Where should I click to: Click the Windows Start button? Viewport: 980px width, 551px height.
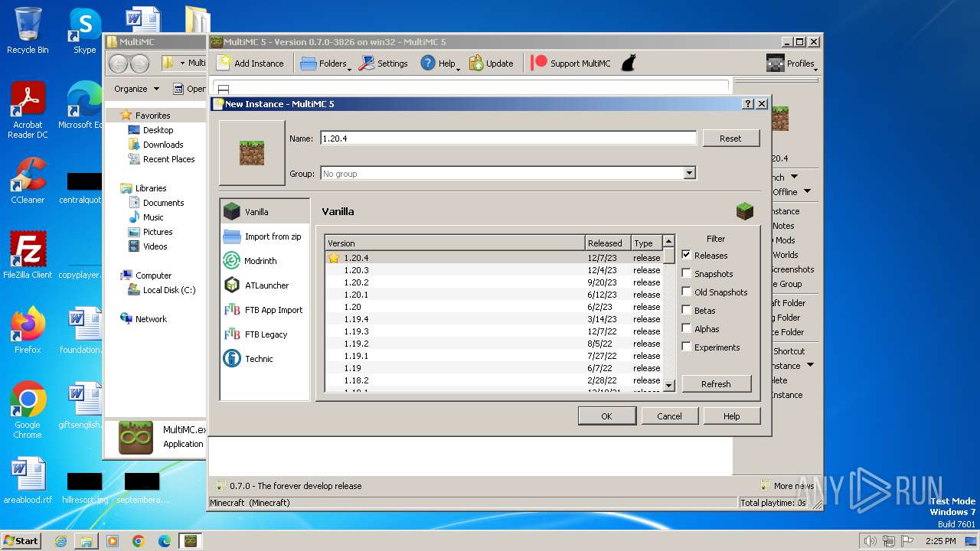coord(21,540)
